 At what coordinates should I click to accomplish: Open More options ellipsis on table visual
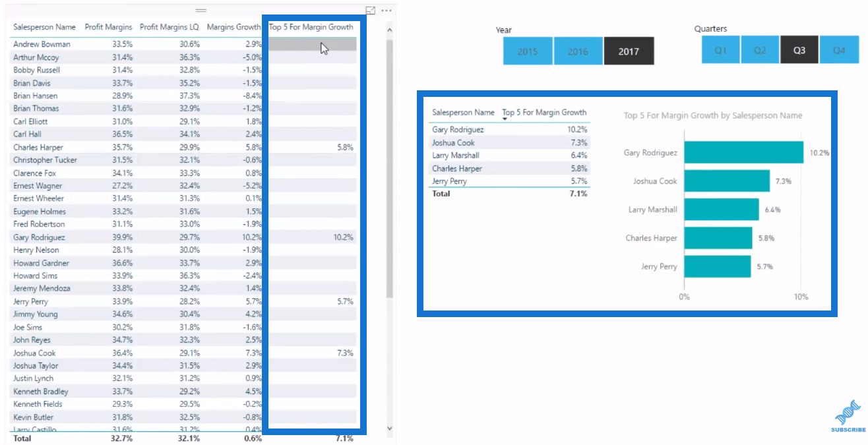click(387, 11)
